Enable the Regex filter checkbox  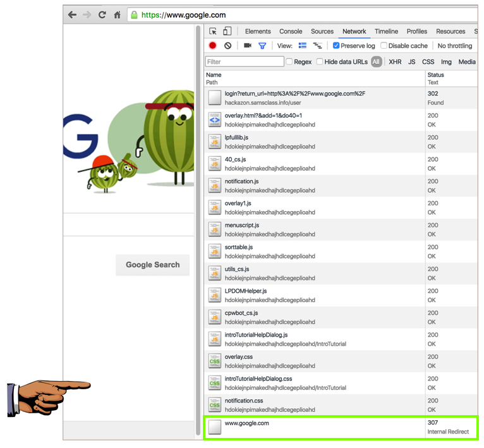(x=289, y=62)
